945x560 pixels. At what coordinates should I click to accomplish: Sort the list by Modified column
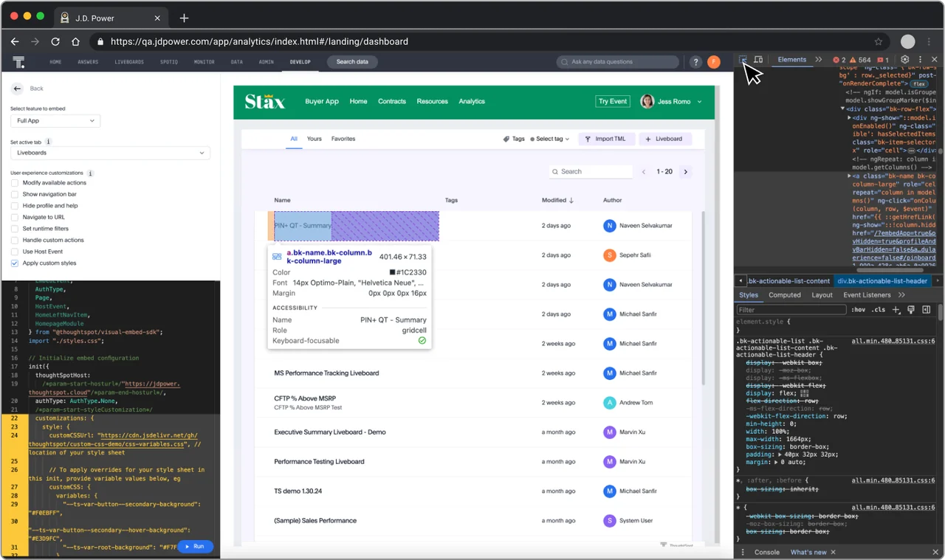(557, 200)
